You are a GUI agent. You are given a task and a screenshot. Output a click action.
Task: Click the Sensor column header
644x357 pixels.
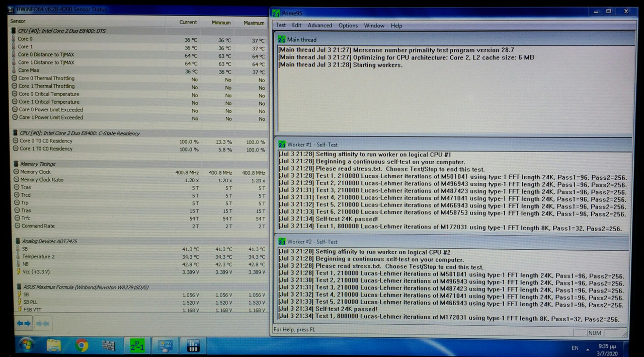point(18,22)
